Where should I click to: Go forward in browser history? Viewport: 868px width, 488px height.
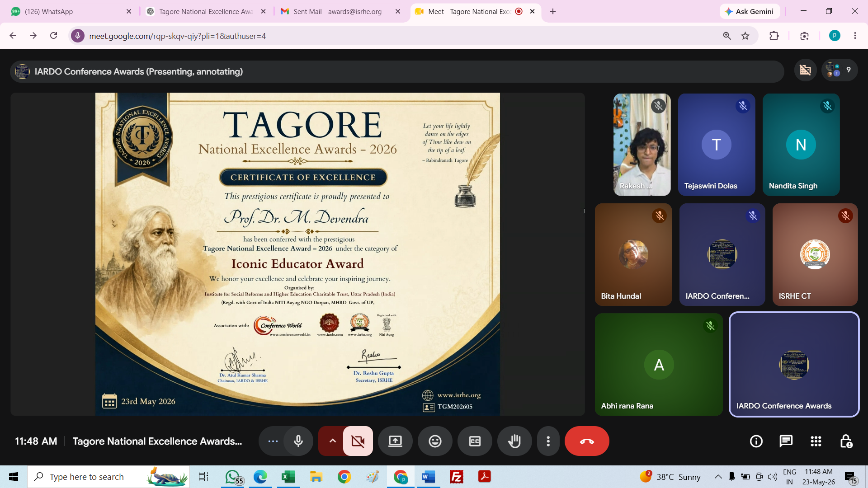(x=33, y=36)
